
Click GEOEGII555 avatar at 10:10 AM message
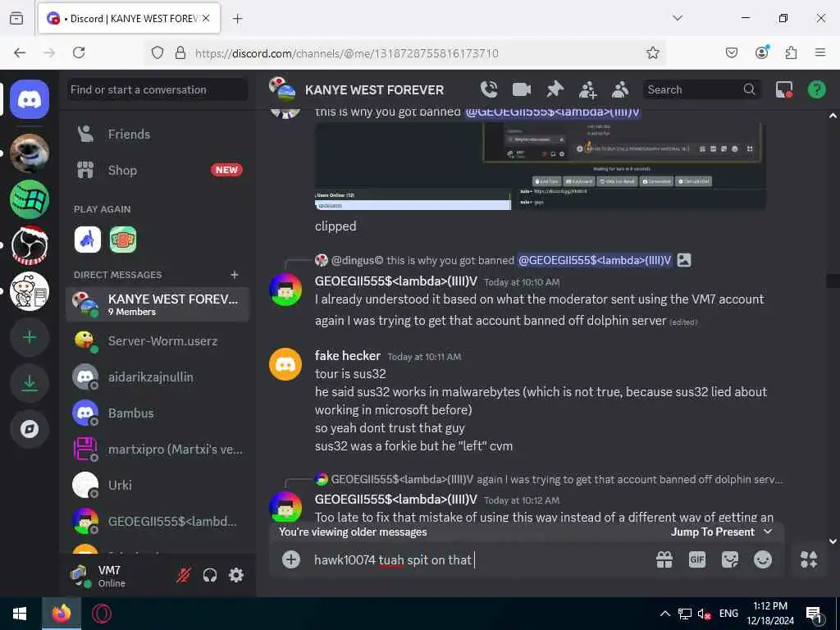(285, 290)
